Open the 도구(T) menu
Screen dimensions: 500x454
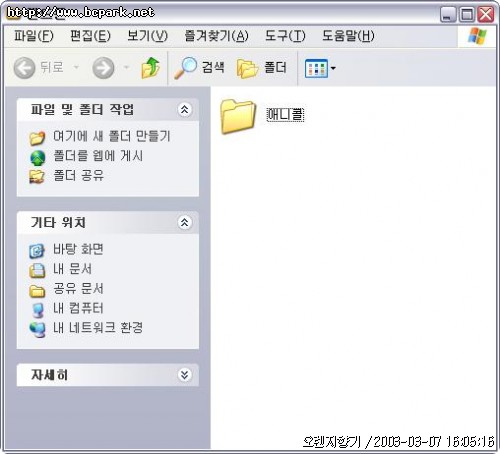point(285,35)
